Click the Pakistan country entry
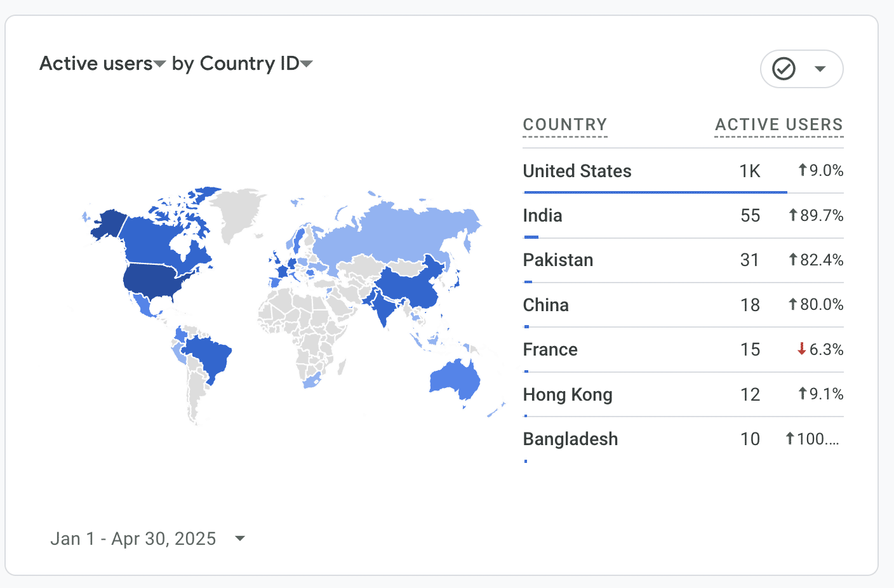894x588 pixels. click(x=558, y=260)
